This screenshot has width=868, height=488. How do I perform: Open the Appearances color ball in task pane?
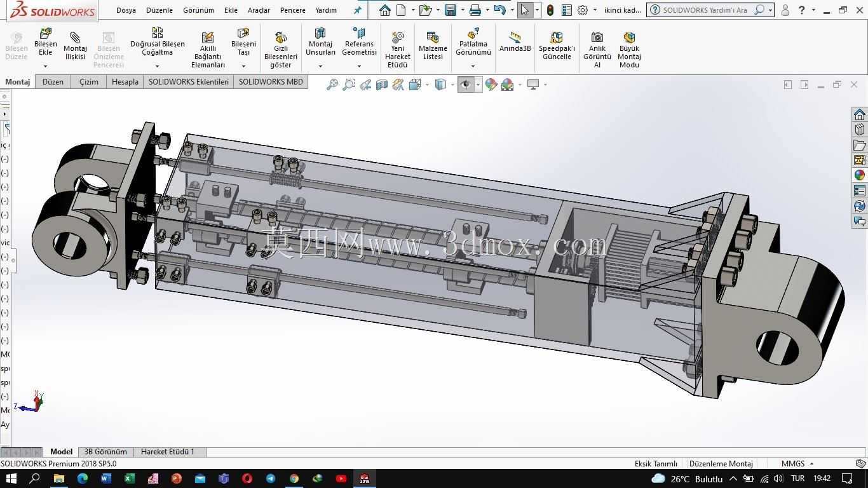(x=860, y=175)
